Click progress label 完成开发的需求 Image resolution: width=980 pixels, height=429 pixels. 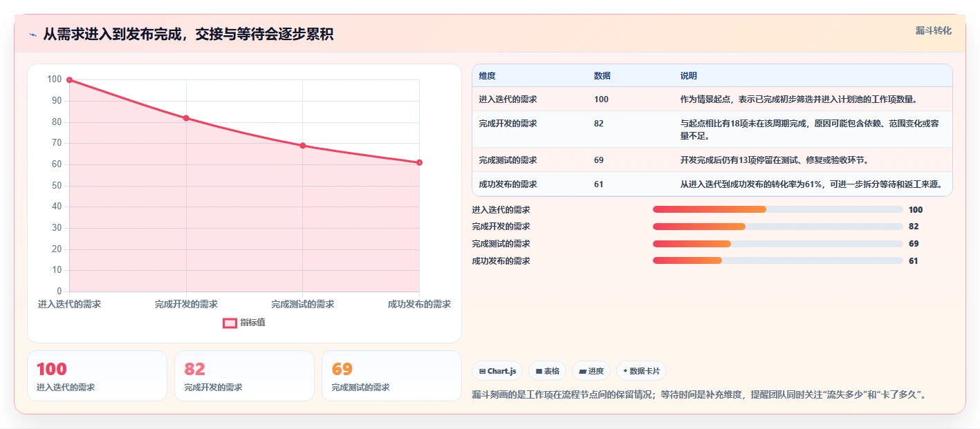[501, 227]
